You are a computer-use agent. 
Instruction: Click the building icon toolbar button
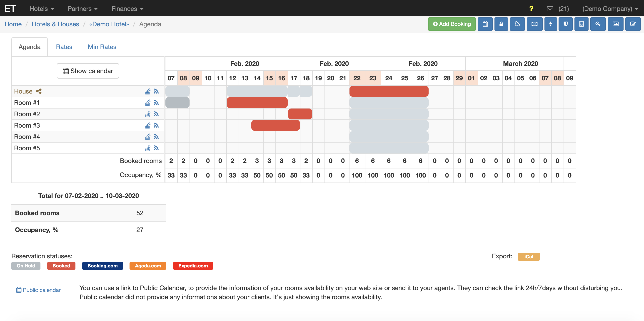click(x=581, y=24)
